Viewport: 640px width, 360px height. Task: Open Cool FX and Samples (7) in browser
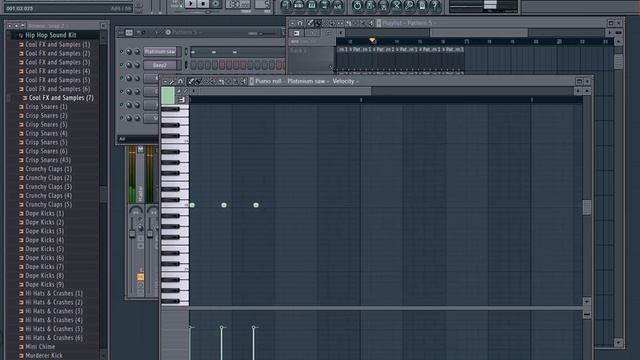tap(61, 98)
